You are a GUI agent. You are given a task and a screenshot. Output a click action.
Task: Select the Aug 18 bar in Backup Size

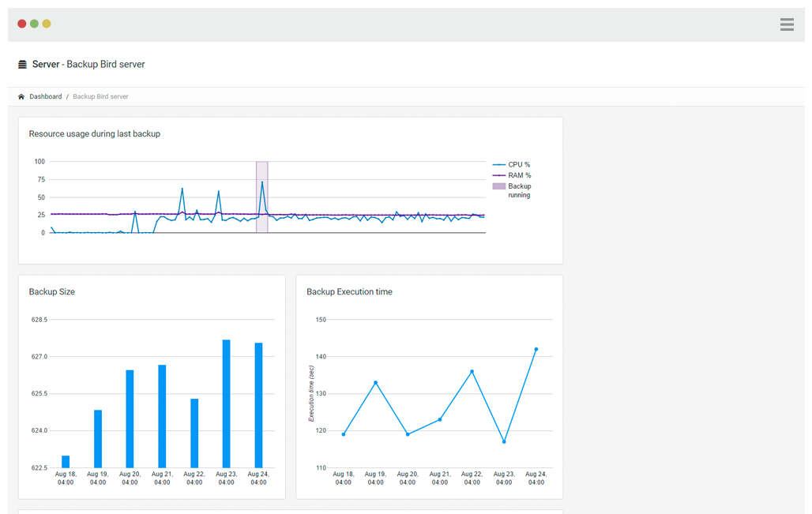tap(66, 462)
